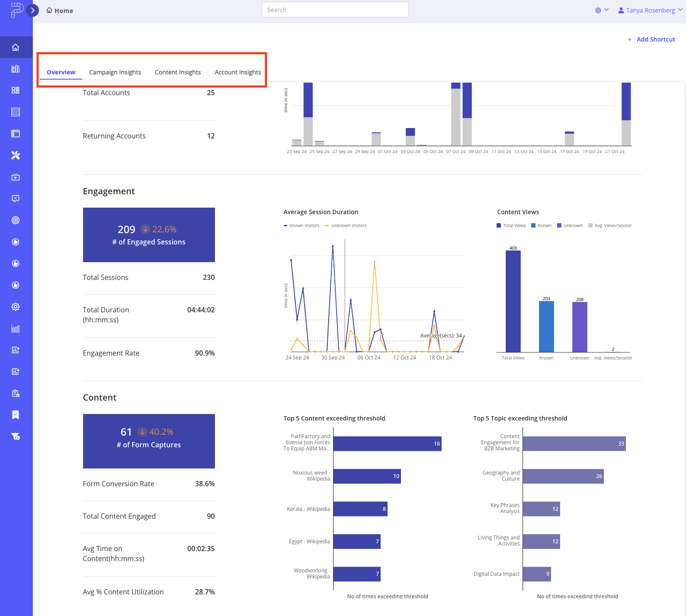Open the settings gear icon in sidebar

(16, 307)
